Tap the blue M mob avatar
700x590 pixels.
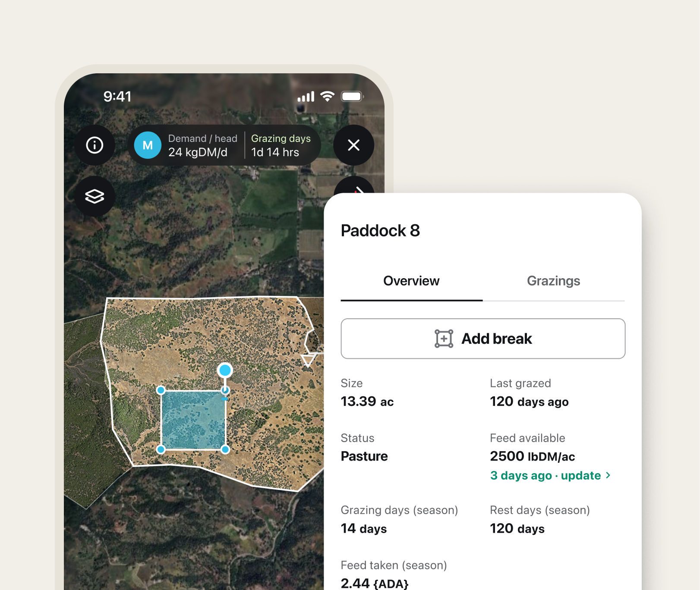pos(148,145)
